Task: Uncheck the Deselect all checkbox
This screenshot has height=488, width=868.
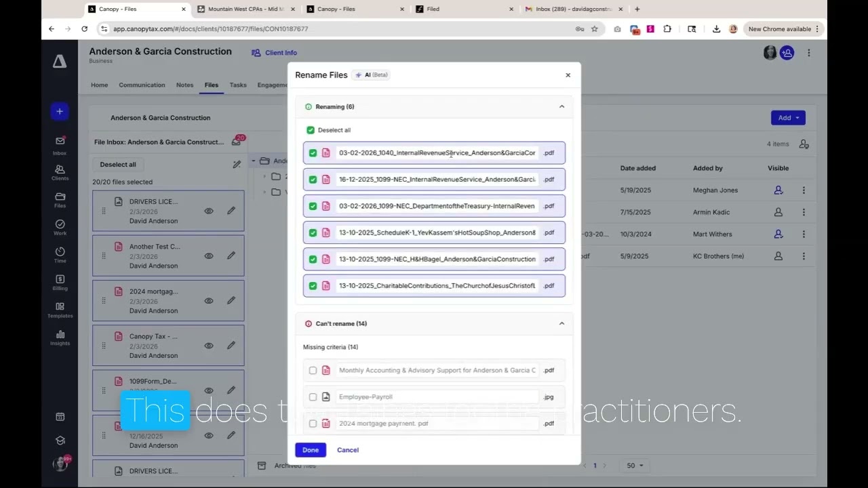Action: click(311, 130)
